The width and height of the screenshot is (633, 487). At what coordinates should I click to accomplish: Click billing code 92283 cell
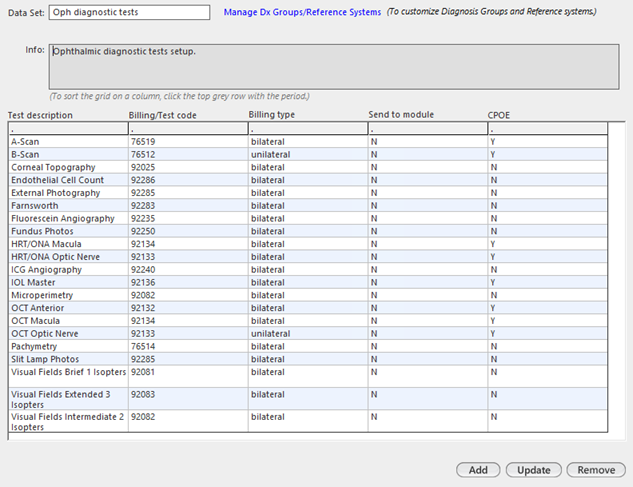(x=188, y=206)
